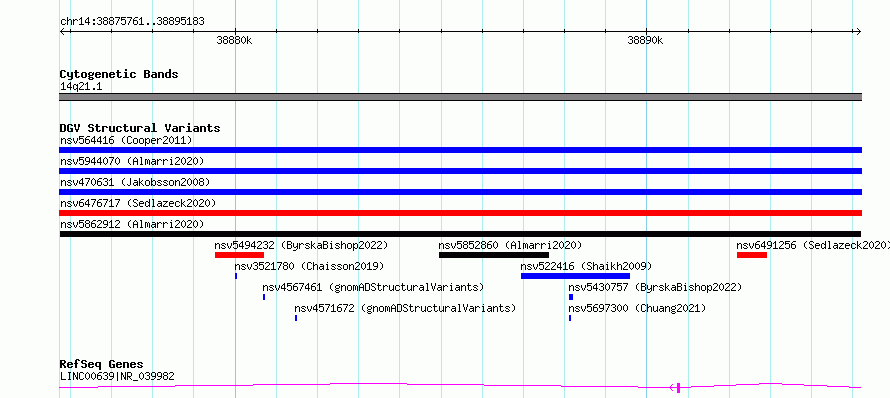Open the nsv6491256 (Sedlazeck2020) label

click(x=813, y=245)
